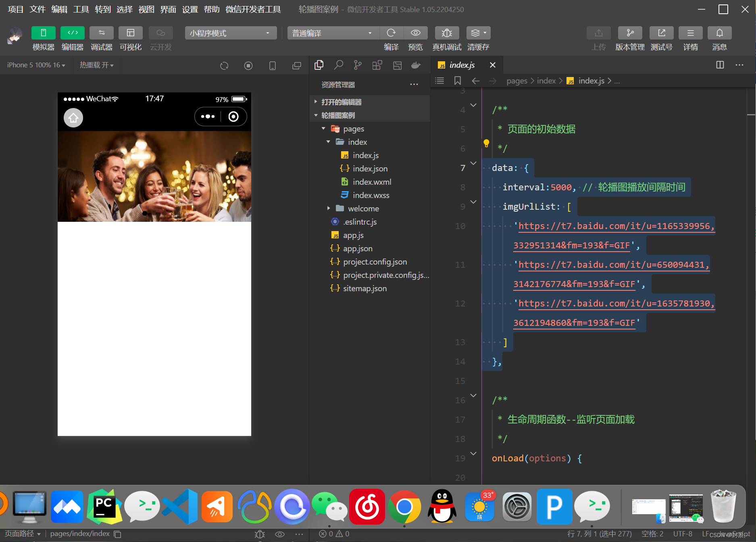Open the extensions blocks icon
This screenshot has height=542, width=756.
click(377, 65)
